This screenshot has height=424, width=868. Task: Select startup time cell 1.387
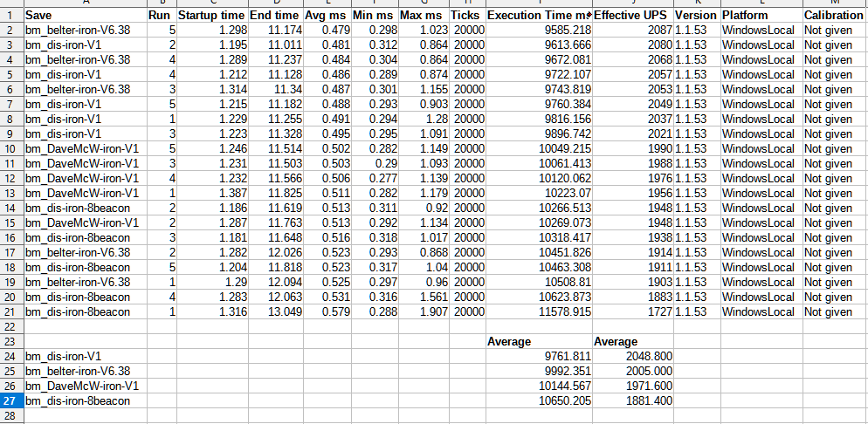coord(212,194)
